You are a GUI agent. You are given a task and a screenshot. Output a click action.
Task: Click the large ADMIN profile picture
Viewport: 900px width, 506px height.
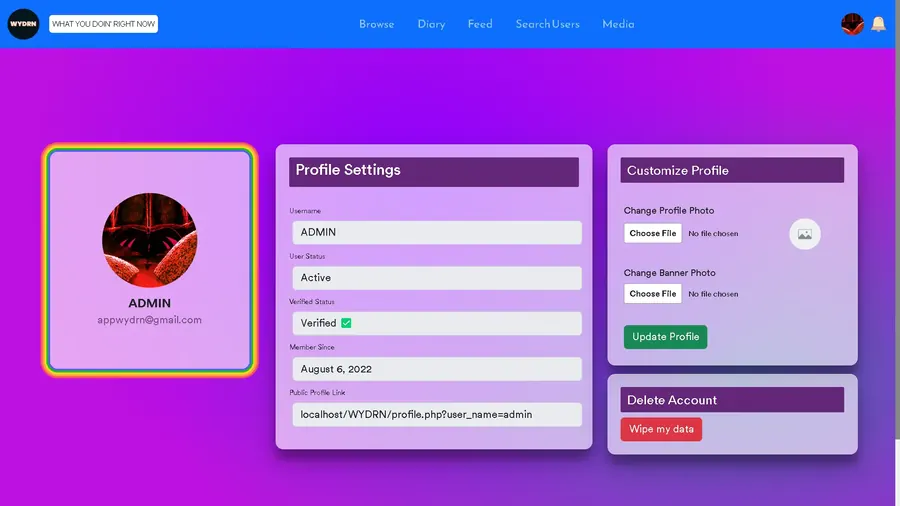click(149, 240)
